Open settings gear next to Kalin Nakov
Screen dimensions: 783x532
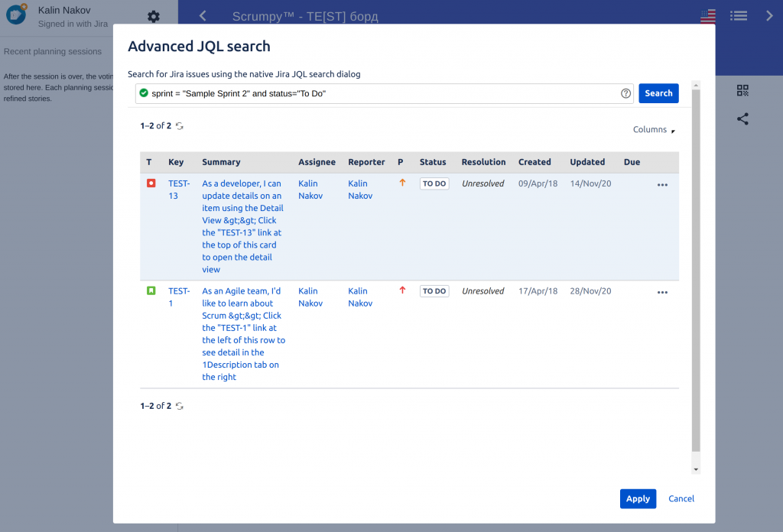point(153,17)
